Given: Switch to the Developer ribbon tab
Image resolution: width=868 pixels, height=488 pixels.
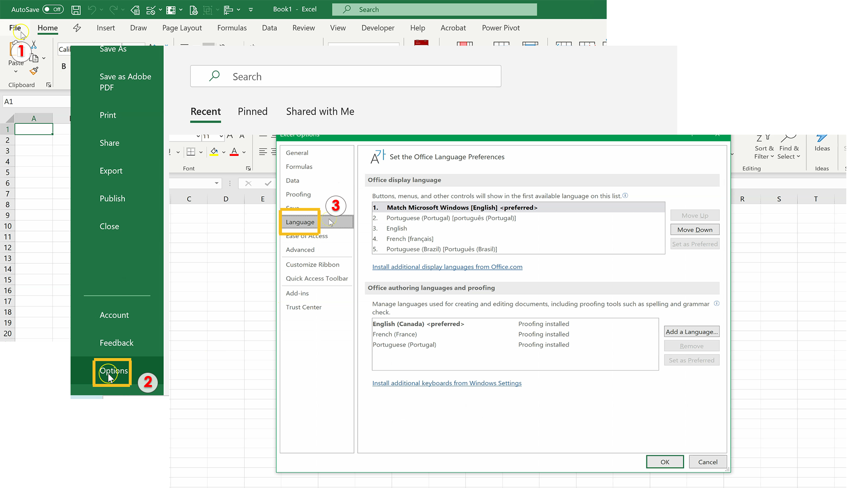Looking at the screenshot, I should (378, 28).
